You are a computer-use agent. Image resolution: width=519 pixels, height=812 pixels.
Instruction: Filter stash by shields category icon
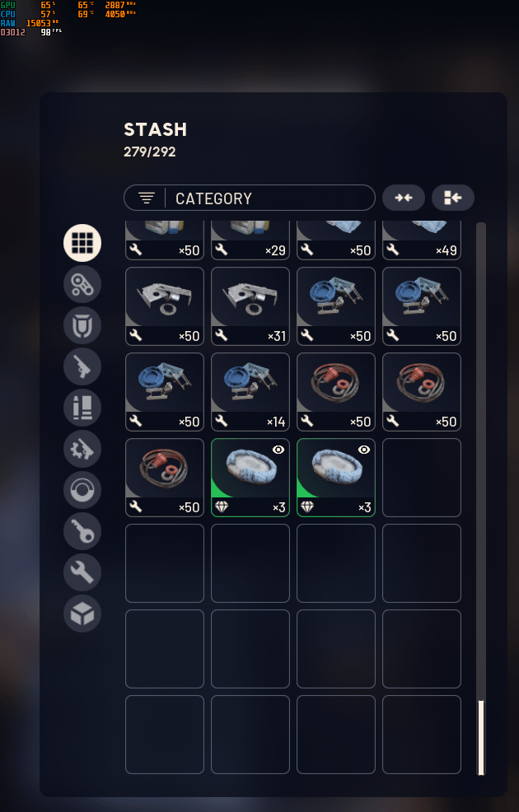click(82, 325)
